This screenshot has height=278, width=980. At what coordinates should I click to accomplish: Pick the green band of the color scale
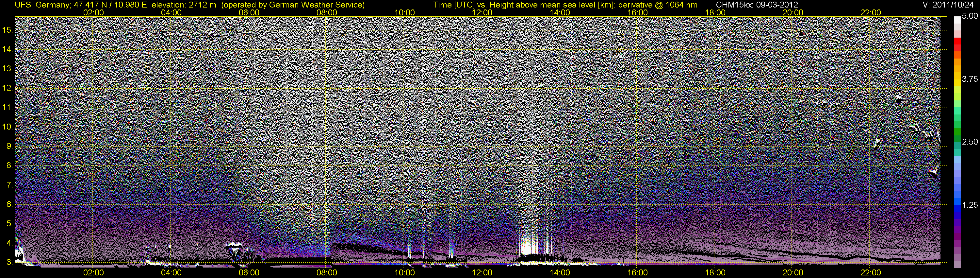click(957, 131)
